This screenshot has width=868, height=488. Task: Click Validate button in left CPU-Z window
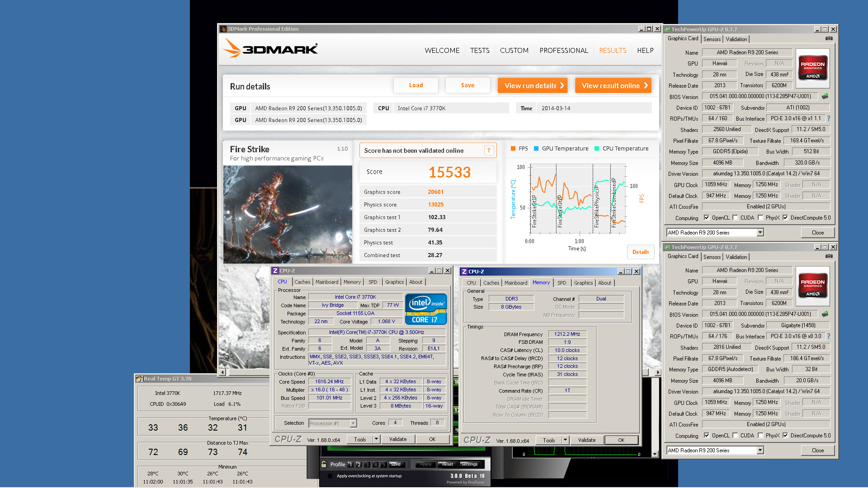398,439
